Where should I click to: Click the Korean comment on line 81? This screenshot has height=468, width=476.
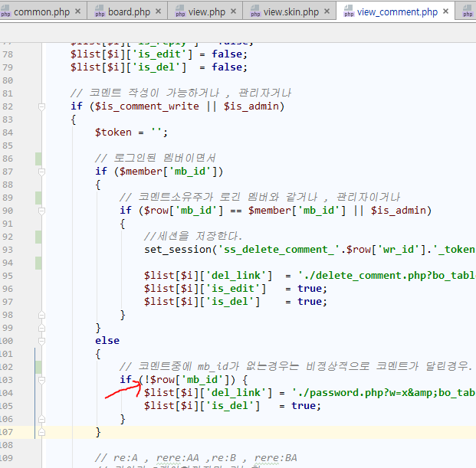click(181, 93)
